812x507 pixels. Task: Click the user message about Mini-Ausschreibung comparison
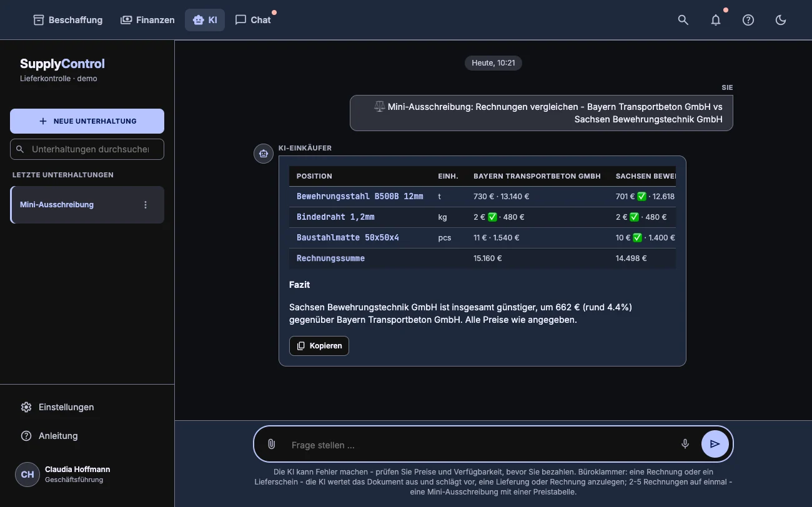pyautogui.click(x=542, y=113)
